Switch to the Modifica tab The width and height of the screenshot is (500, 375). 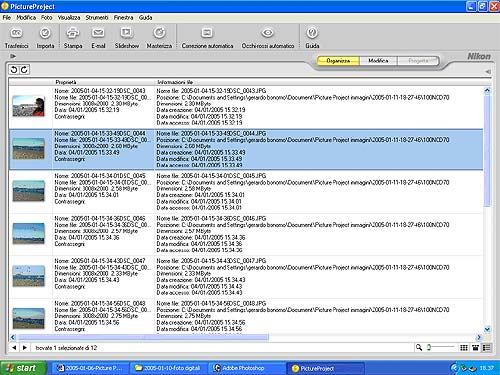[378, 61]
